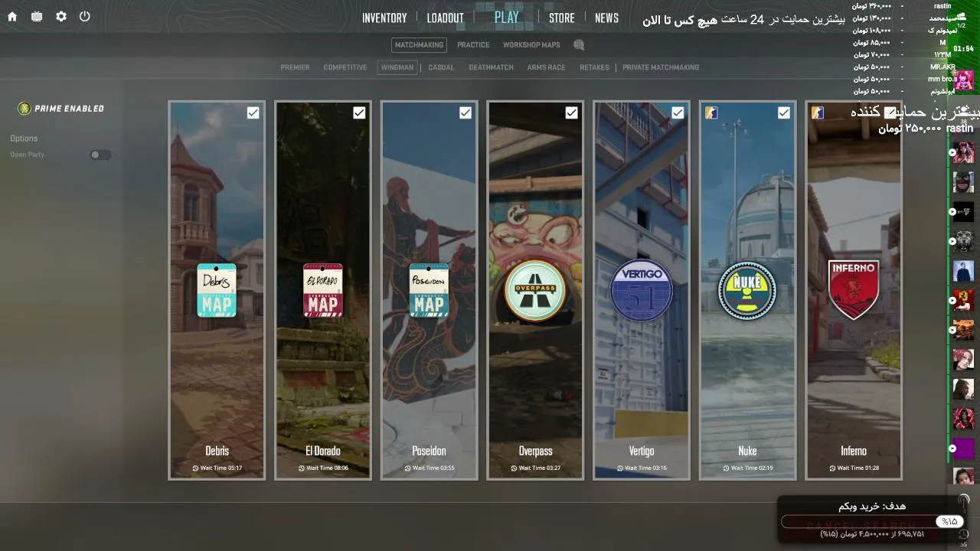The height and width of the screenshot is (551, 980).
Task: Open the watch matches TV icon
Action: pos(37,16)
